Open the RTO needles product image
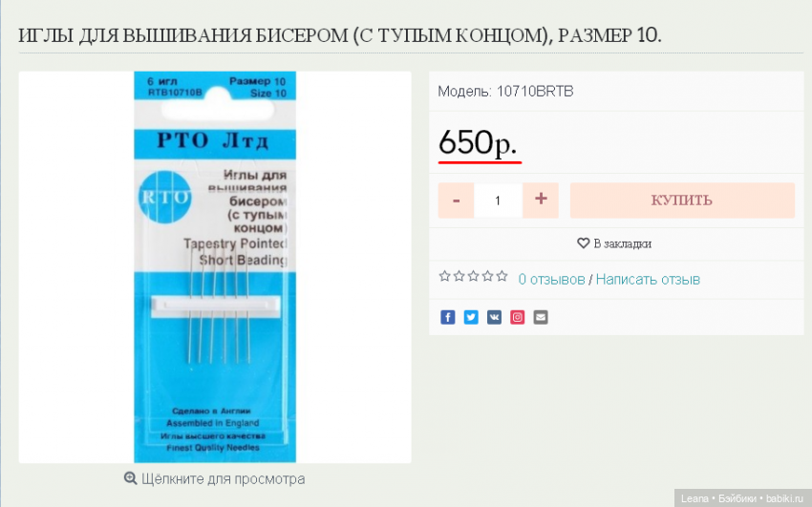 click(215, 267)
